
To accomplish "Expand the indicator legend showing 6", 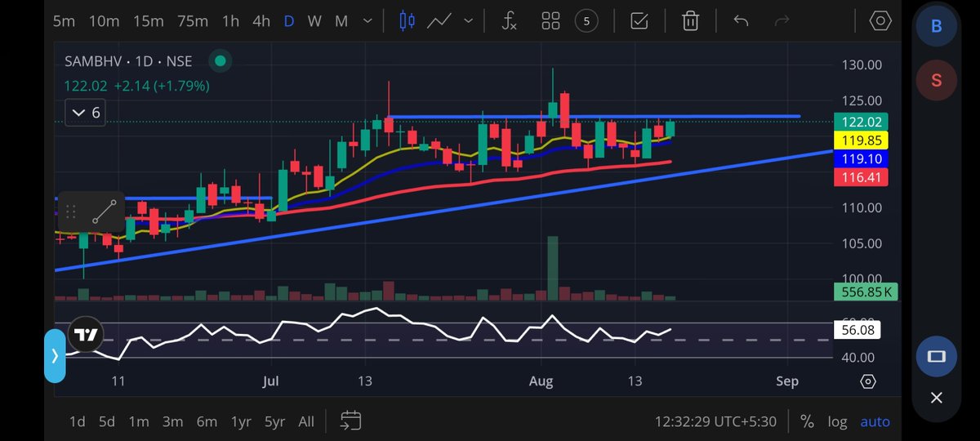I will click(87, 113).
